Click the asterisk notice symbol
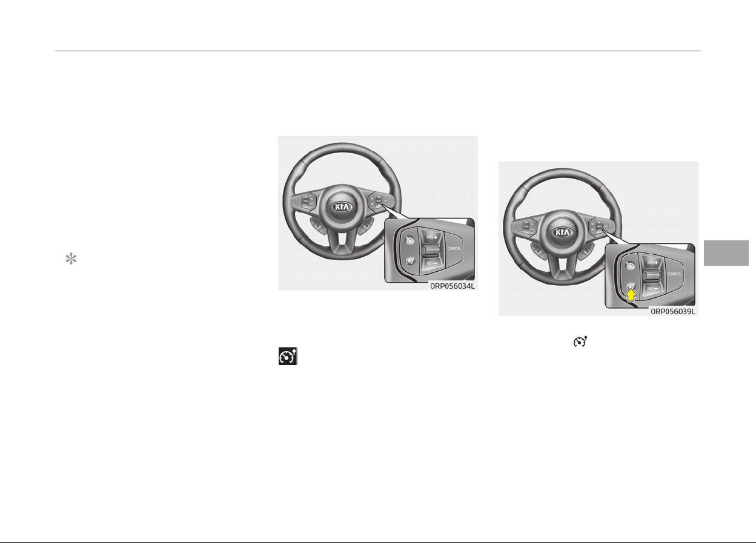Screen dimensions: 756x543 click(x=71, y=259)
